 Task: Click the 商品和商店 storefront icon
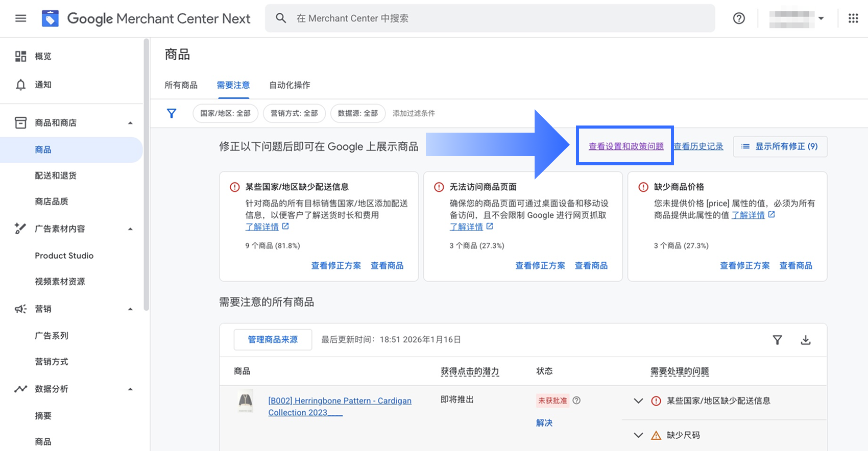[x=20, y=122]
